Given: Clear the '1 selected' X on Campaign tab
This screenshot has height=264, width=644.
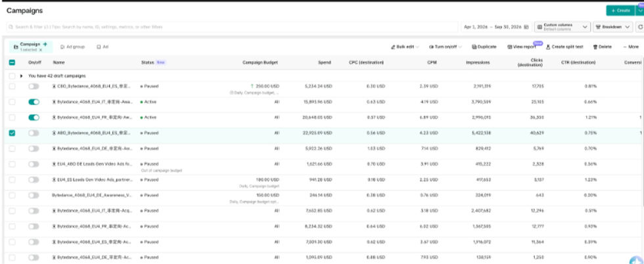Looking at the screenshot, I should 41,50.
